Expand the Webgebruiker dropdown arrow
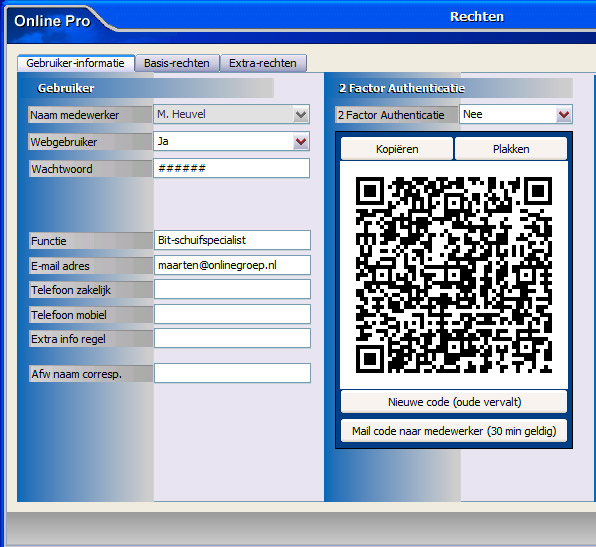This screenshot has height=547, width=596. pos(301,141)
